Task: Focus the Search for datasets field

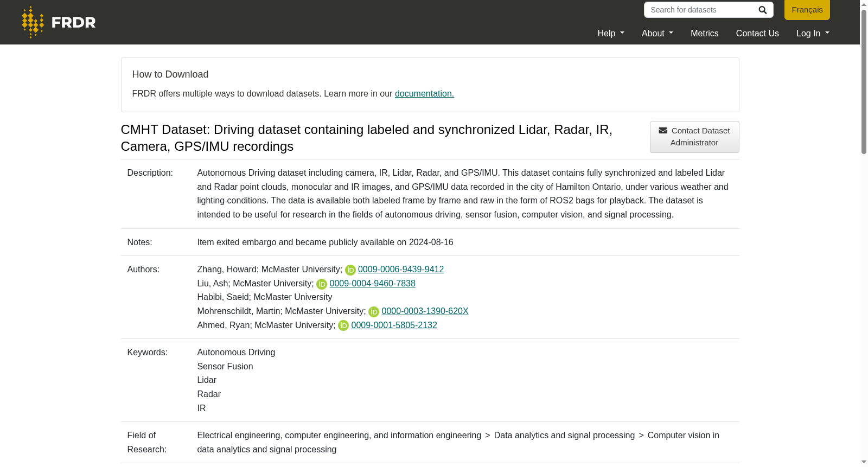Action: pos(700,10)
